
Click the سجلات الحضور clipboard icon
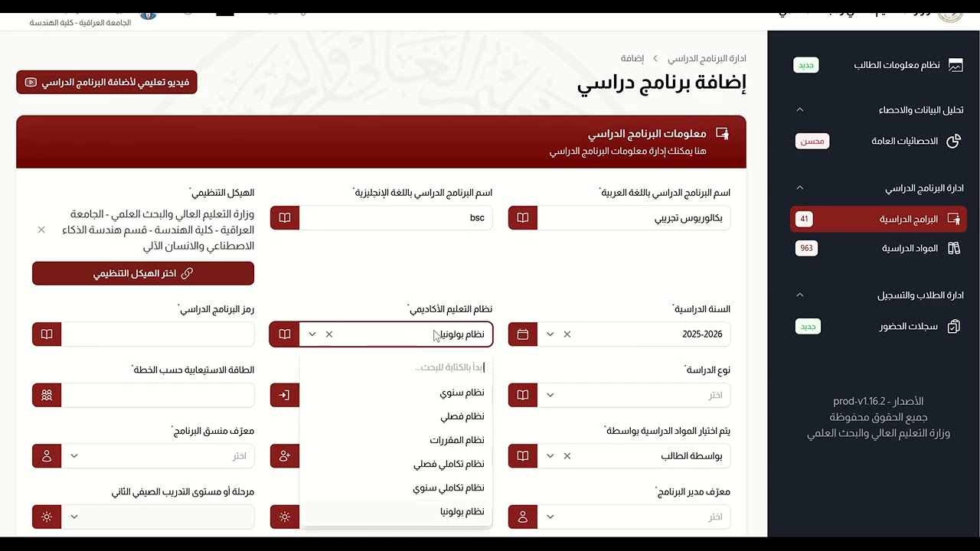[954, 326]
